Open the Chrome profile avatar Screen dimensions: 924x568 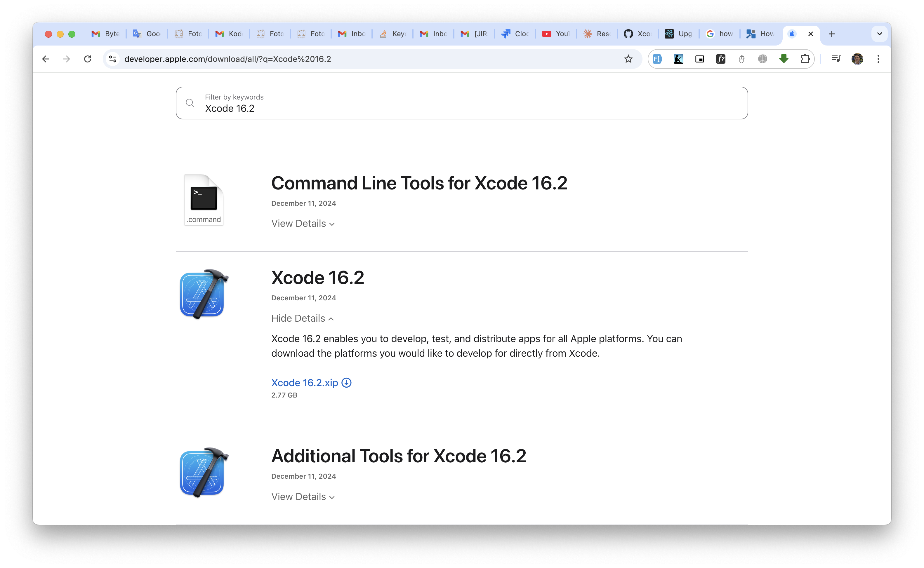point(857,59)
